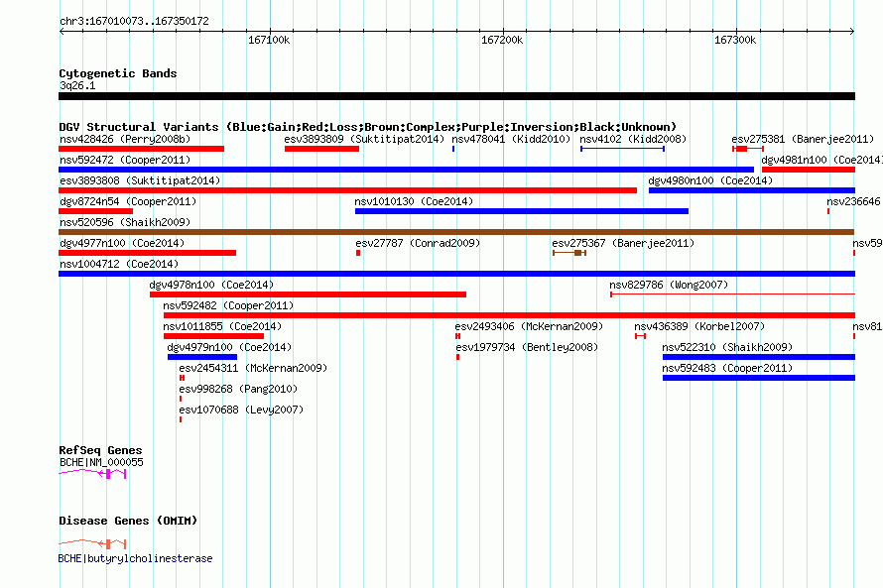Click the blue dgv4980n100 gain bar
This screenshot has width=883, height=588.
(752, 190)
